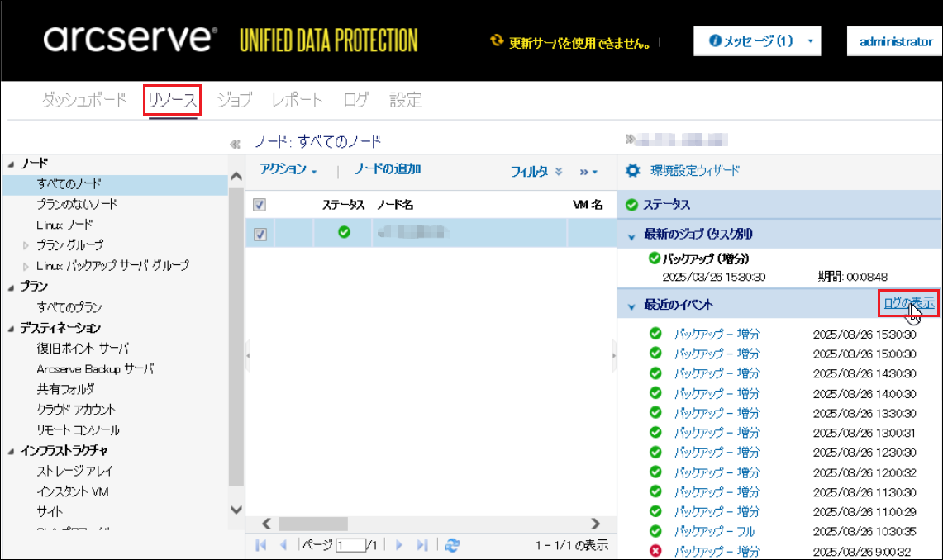Expand Linux バックアップ サーバ グループ
Viewport: 943px width, 560px height.
pyautogui.click(x=26, y=266)
